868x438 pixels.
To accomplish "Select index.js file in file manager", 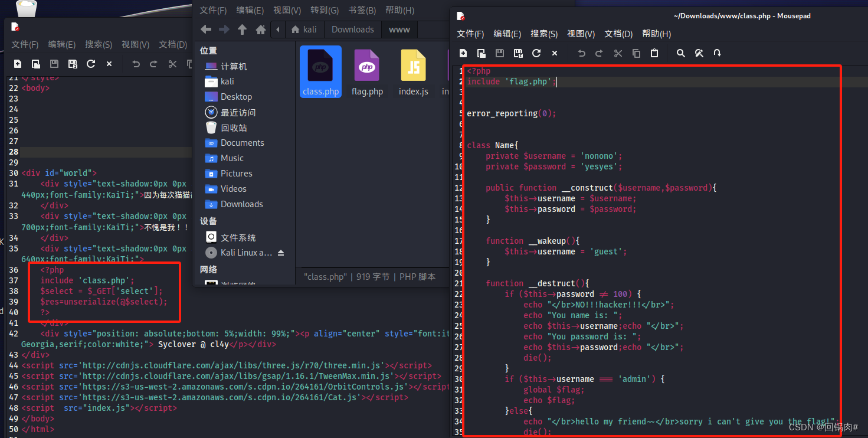I will coord(414,72).
